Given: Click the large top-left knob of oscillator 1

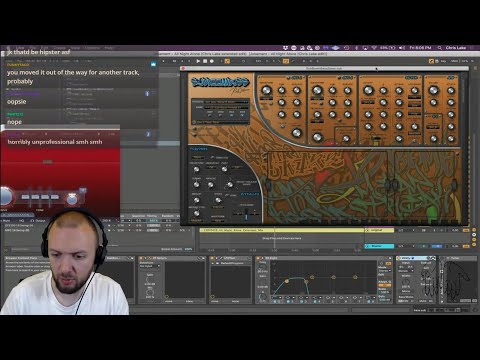Looking at the screenshot, I should (x=266, y=90).
